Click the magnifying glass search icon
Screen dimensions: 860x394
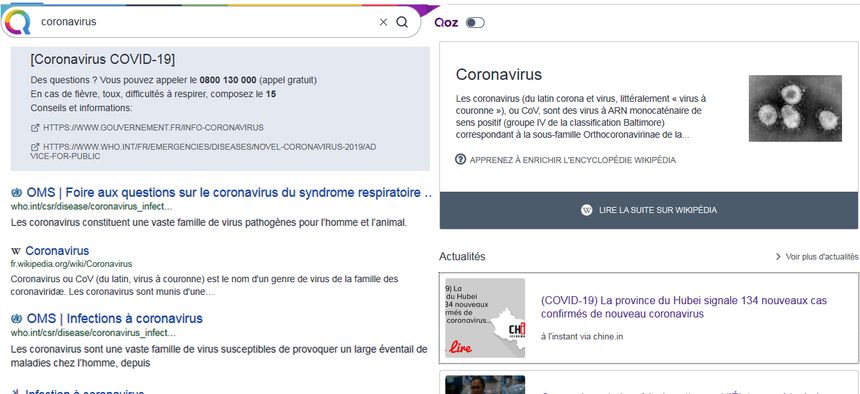click(402, 22)
